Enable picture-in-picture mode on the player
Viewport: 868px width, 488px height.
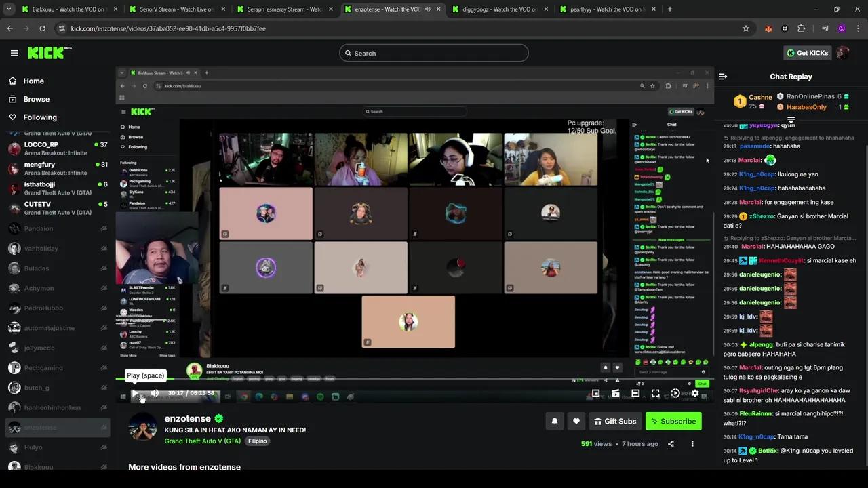pyautogui.click(x=595, y=393)
